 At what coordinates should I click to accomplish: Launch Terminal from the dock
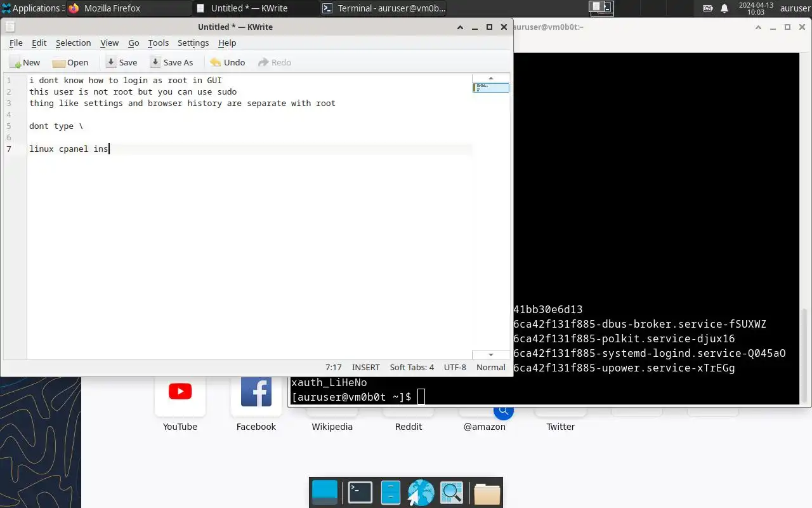pyautogui.click(x=360, y=492)
